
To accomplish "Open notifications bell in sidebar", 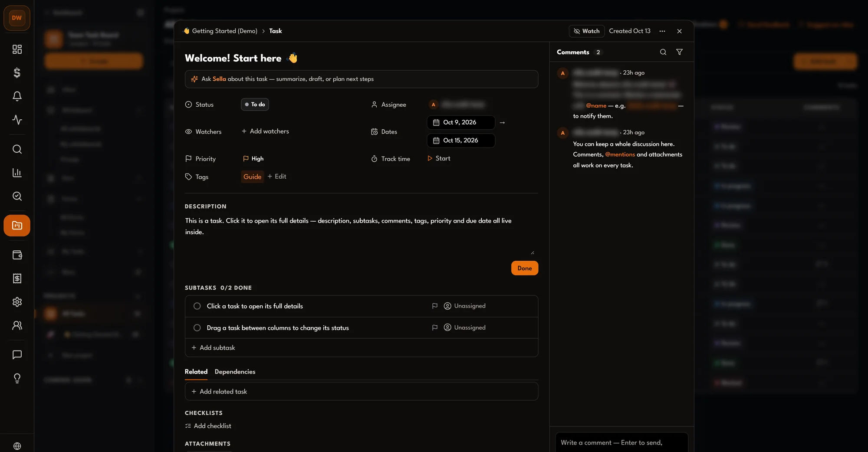I will [17, 96].
